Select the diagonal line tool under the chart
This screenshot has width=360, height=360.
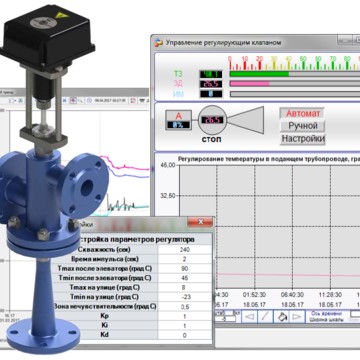click(265, 316)
